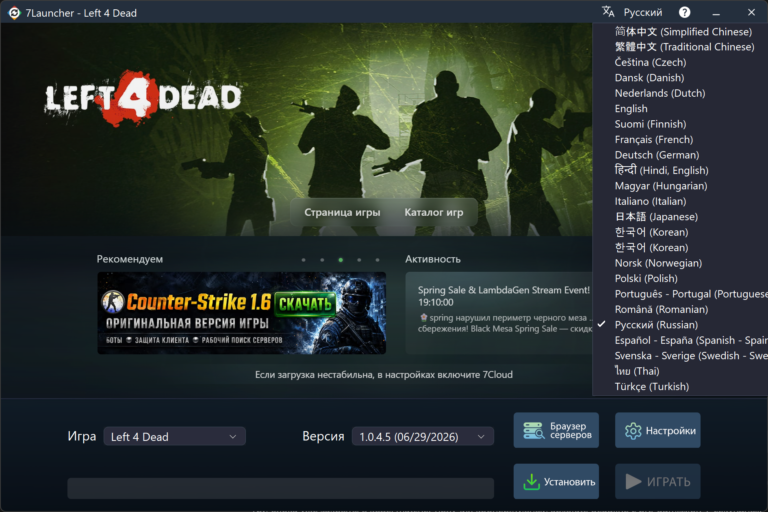Open the language translation icon

click(x=608, y=12)
